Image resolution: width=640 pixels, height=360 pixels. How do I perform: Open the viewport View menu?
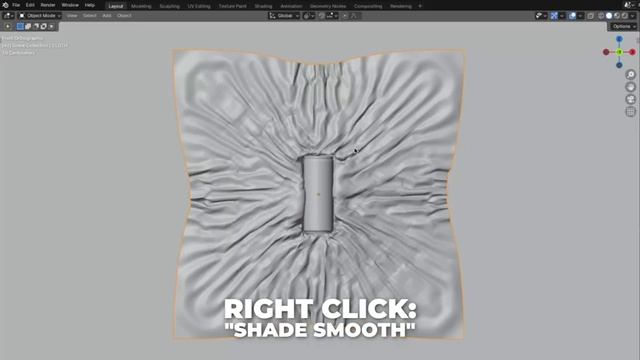pos(72,16)
